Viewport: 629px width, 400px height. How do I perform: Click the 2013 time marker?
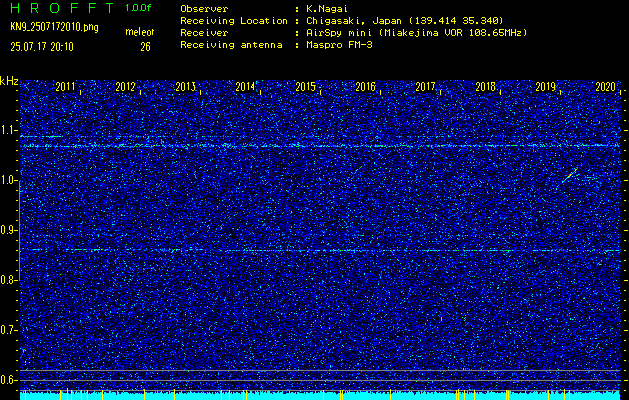(185, 87)
